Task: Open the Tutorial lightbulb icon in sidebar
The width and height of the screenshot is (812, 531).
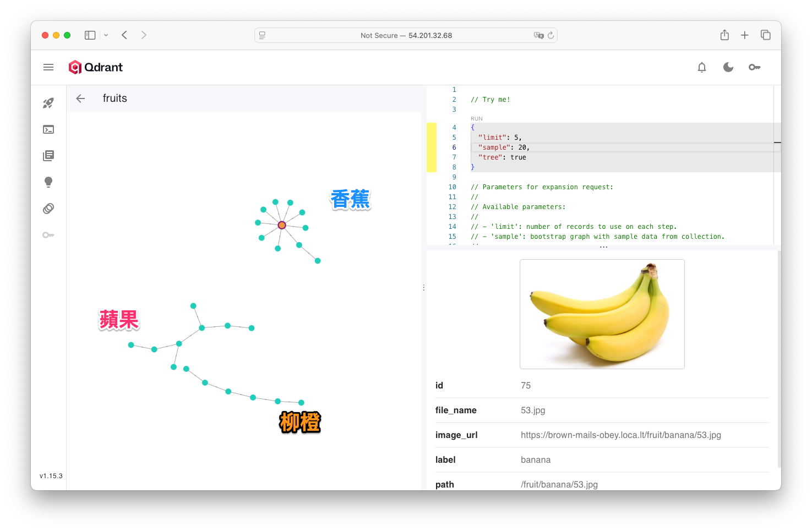Action: [x=48, y=182]
